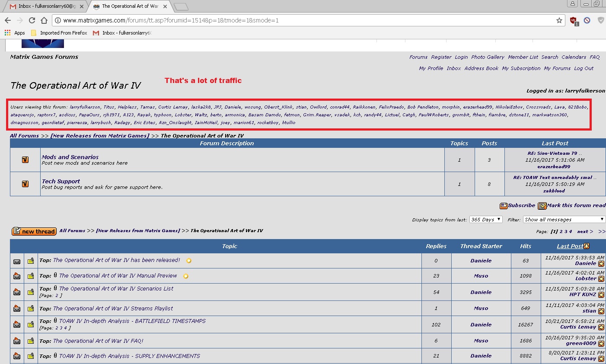The width and height of the screenshot is (606, 364).
Task: Open thread starter Muso on Manual Preview row
Action: tap(481, 276)
